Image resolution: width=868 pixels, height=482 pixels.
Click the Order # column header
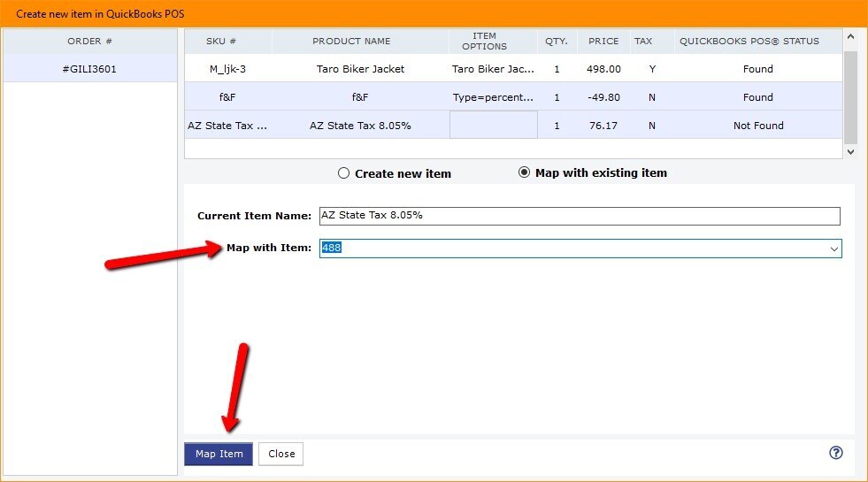[x=89, y=42]
